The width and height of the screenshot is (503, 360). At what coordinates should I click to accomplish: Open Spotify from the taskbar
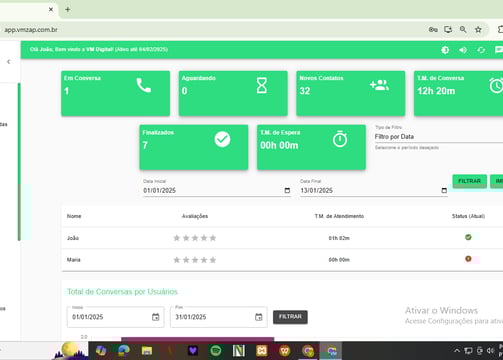tap(216, 351)
